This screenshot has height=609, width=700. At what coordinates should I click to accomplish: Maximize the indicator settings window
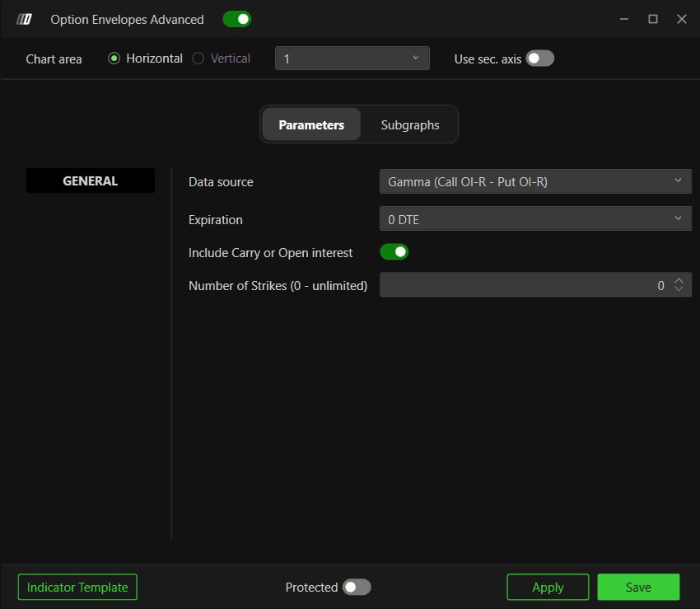pyautogui.click(x=653, y=19)
